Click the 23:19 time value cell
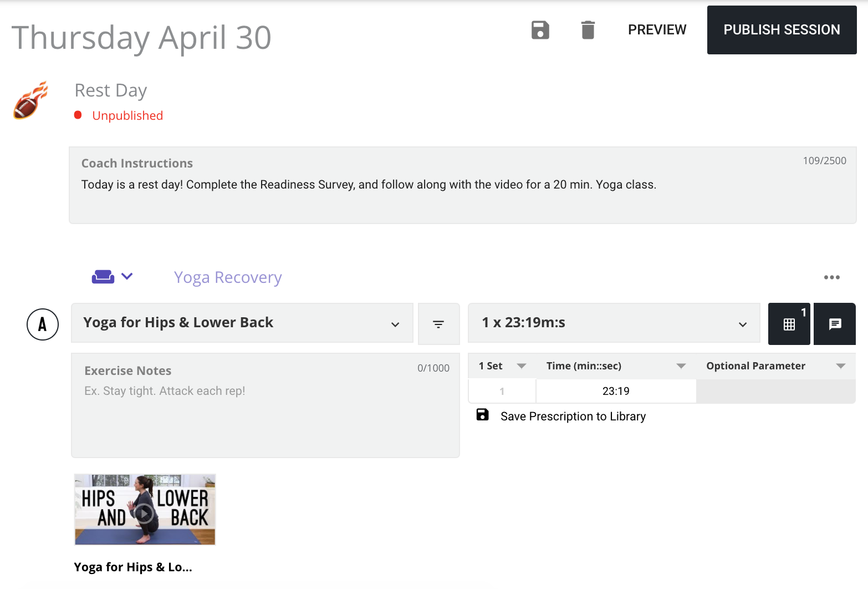Screen dimensions: 868x589 tap(616, 391)
